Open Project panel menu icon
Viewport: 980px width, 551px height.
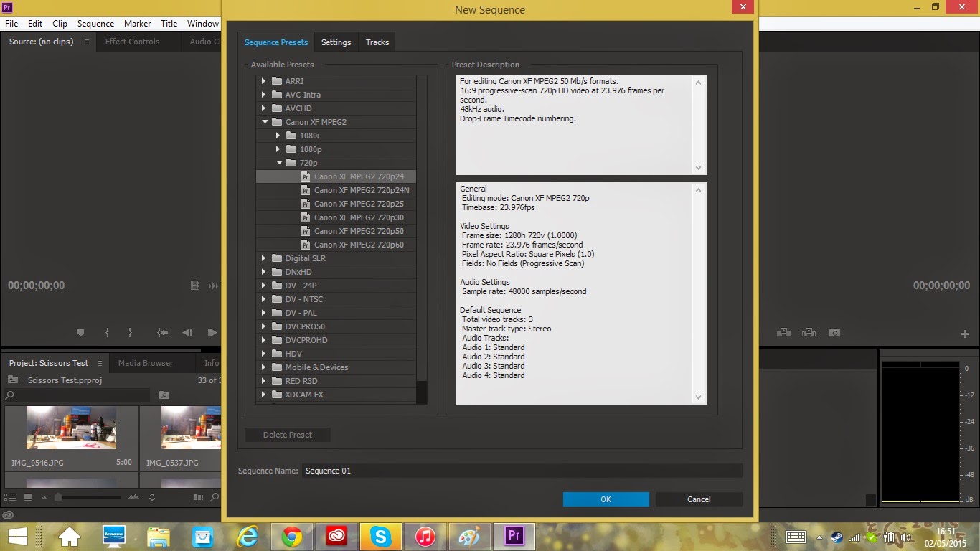98,363
